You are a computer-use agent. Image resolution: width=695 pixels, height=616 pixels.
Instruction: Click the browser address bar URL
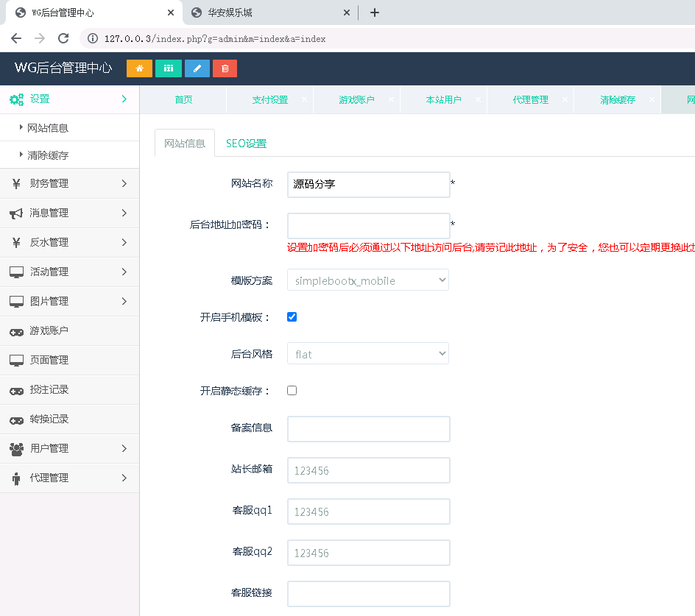pos(215,39)
